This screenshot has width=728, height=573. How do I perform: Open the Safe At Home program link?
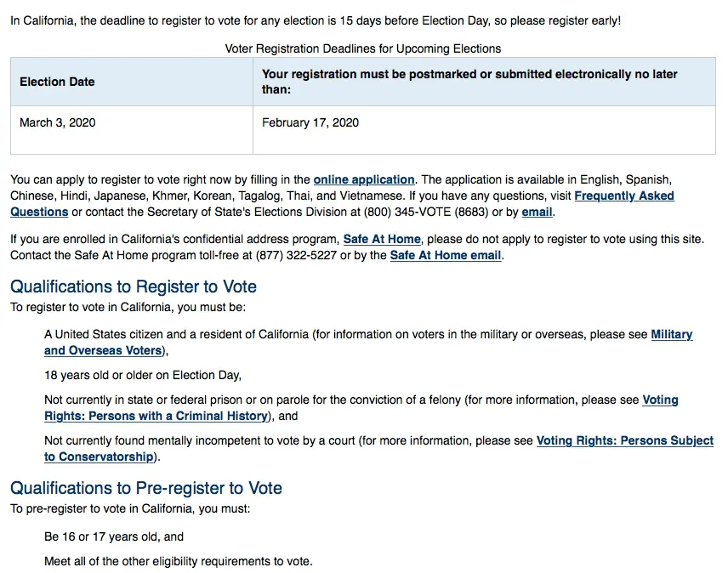(382, 239)
